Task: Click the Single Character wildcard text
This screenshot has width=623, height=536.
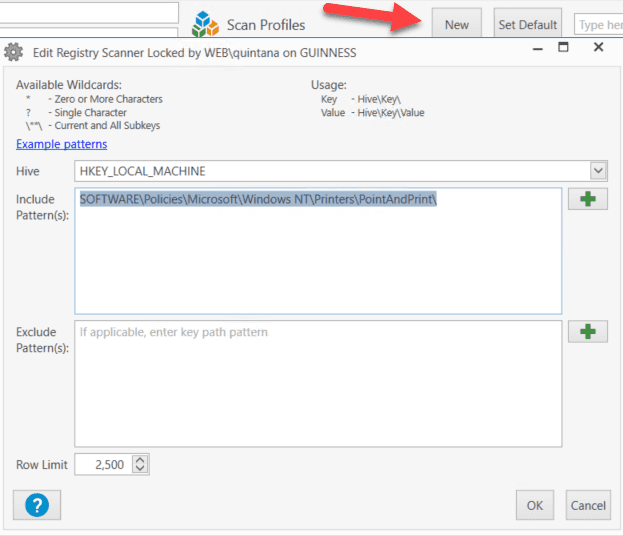Action: [x=91, y=112]
